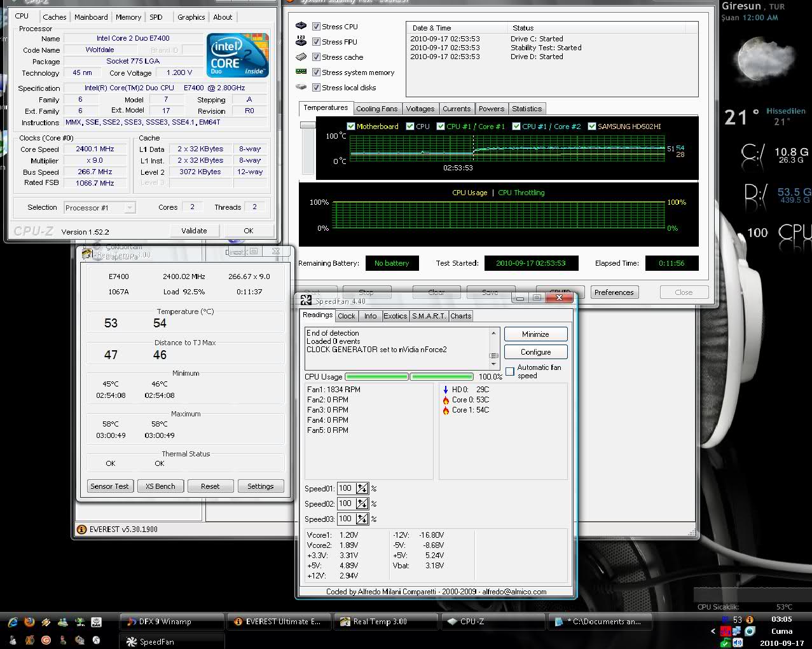Switch to SpeedFan Charts tab
Viewport: 812px width, 649px height.
point(461,316)
